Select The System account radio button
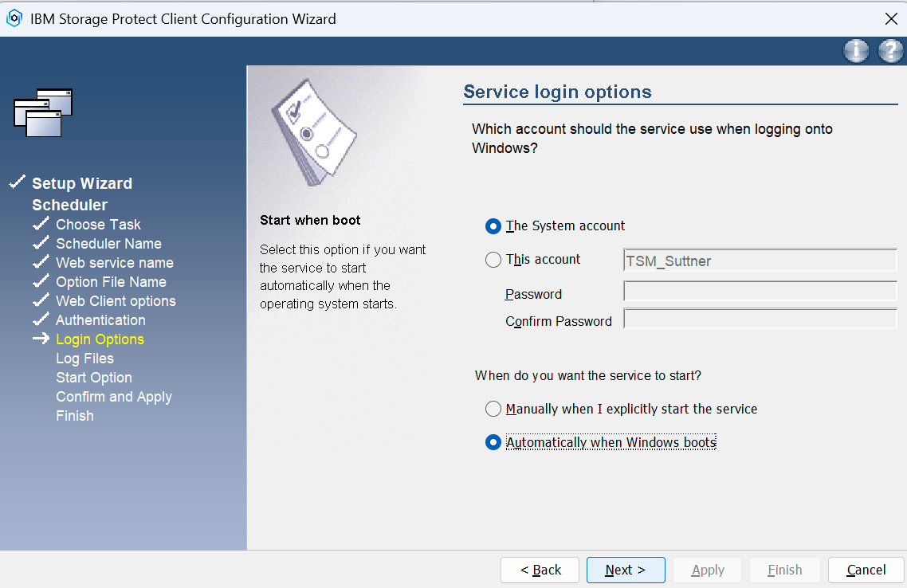 493,226
